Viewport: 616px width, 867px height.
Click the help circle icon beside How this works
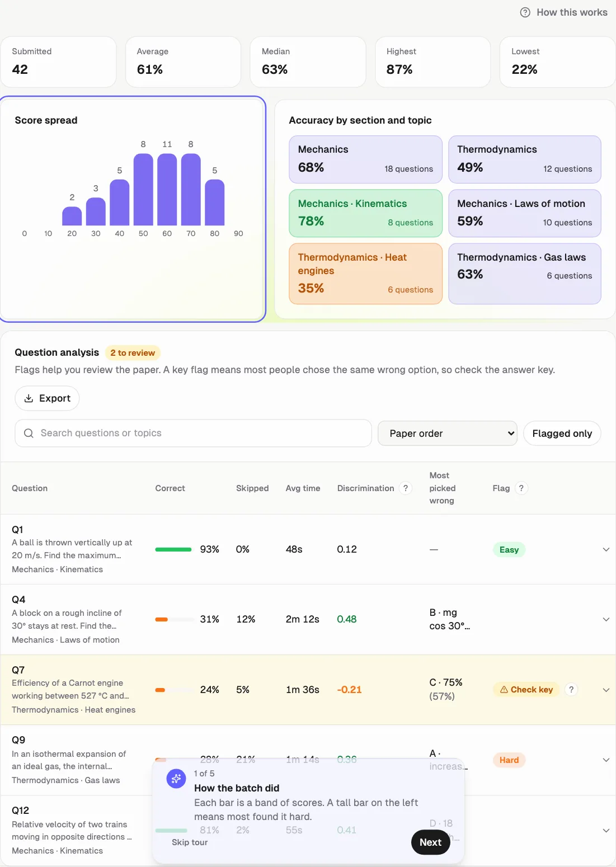(x=525, y=12)
